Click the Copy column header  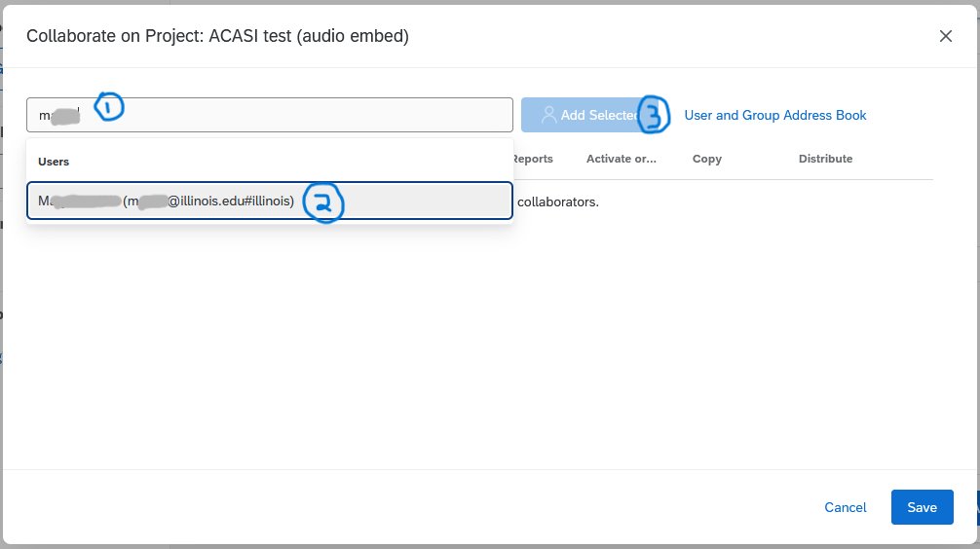tap(706, 159)
